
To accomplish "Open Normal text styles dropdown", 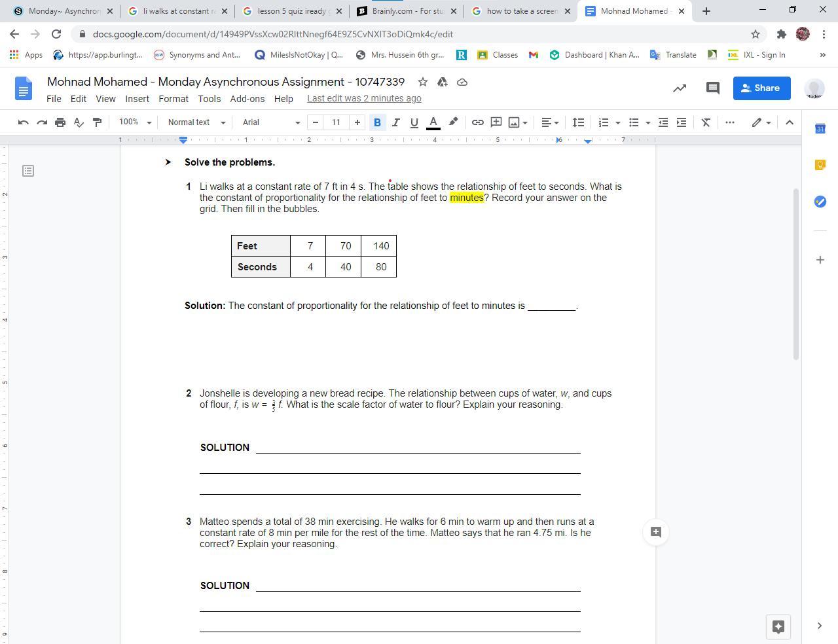I will 196,122.
